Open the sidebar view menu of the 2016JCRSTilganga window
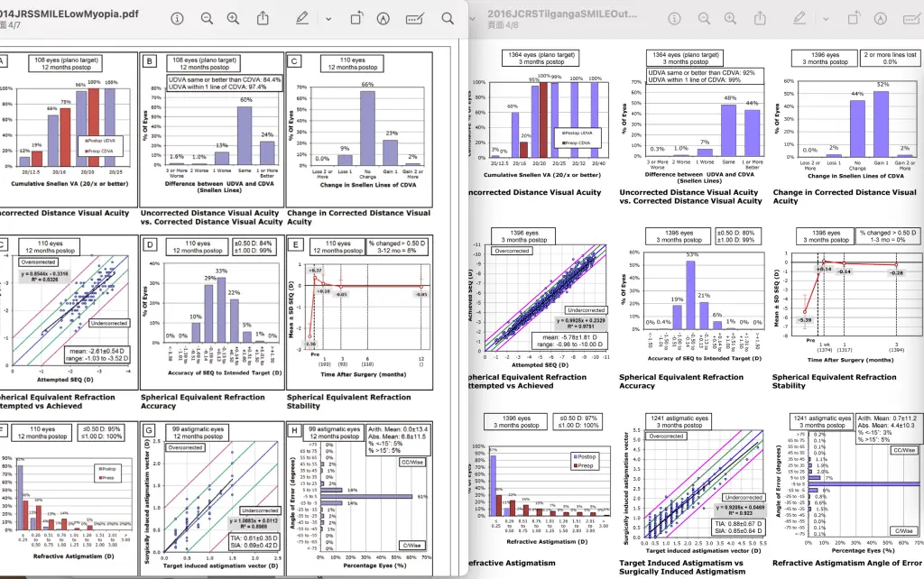The width and height of the screenshot is (924, 579). [x=472, y=19]
